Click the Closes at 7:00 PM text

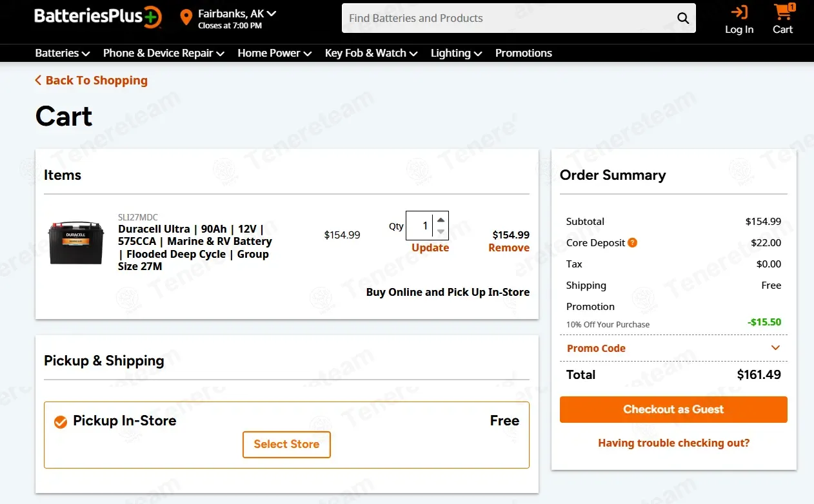230,26
